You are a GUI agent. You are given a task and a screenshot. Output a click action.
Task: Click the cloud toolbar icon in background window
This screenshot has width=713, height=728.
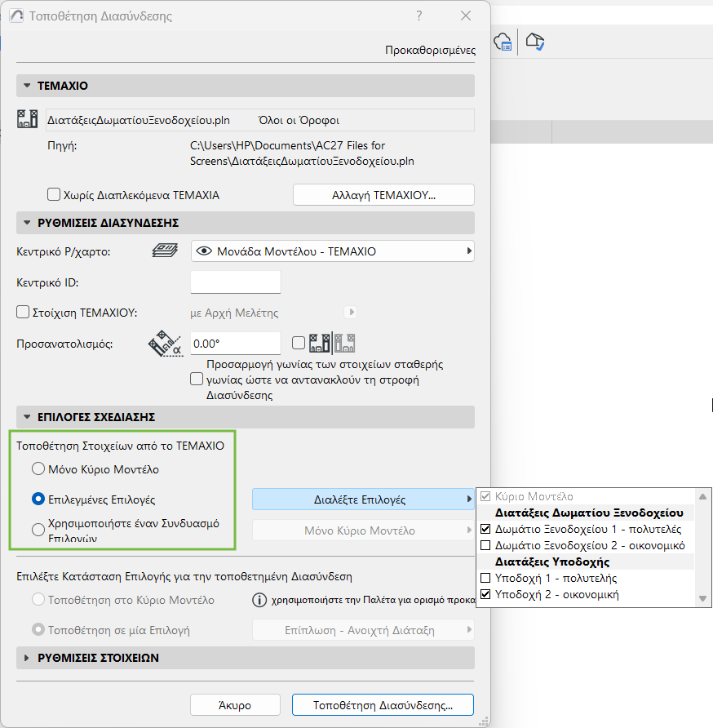(503, 42)
